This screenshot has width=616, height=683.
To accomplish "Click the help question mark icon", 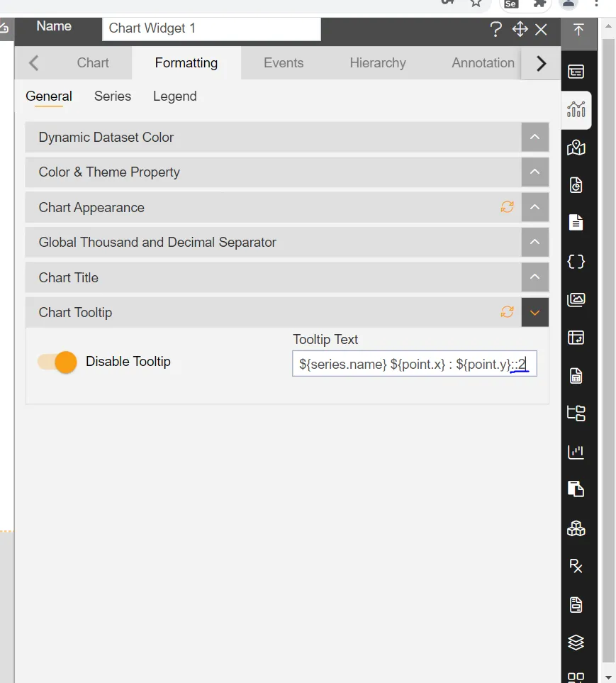I will [495, 30].
